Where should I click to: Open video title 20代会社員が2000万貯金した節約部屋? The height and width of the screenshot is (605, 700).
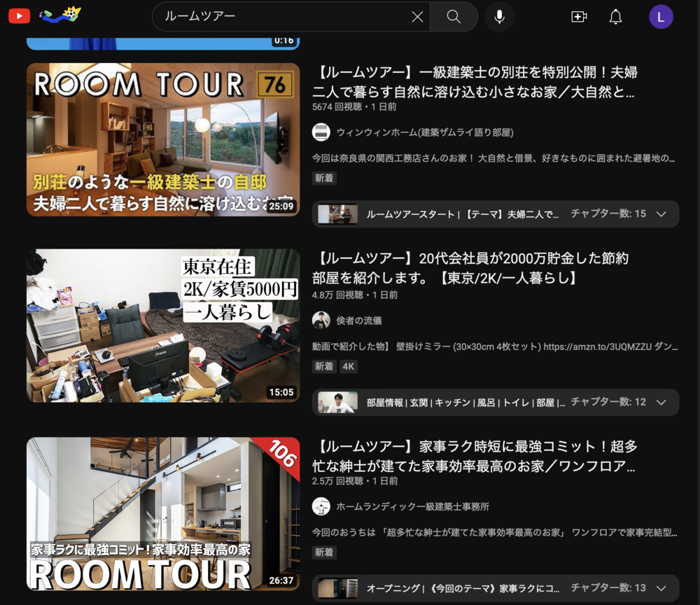point(470,268)
